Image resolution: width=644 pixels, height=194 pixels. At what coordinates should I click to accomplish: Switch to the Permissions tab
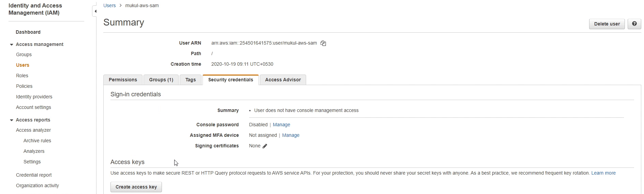tap(123, 80)
